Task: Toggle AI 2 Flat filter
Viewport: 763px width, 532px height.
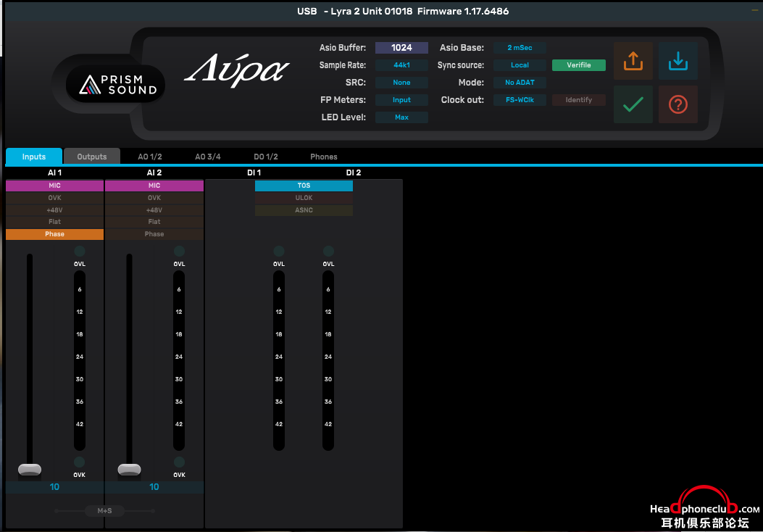Action: click(x=154, y=222)
